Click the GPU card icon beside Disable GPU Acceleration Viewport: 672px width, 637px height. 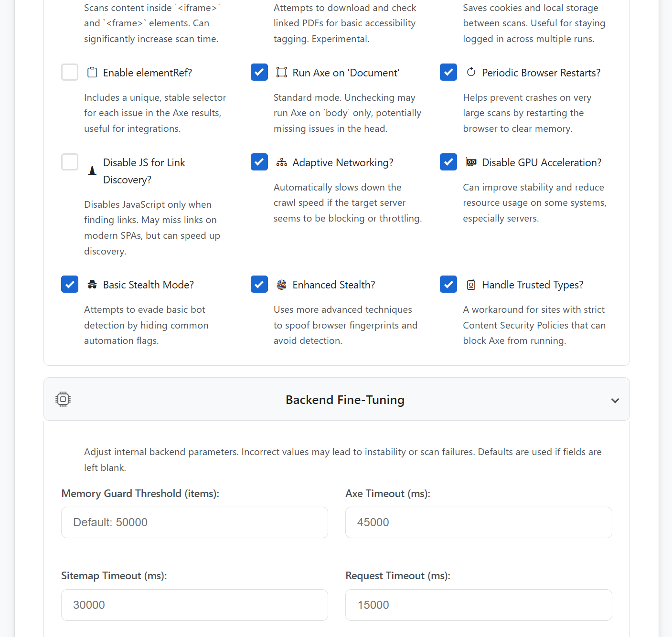pyautogui.click(x=471, y=162)
